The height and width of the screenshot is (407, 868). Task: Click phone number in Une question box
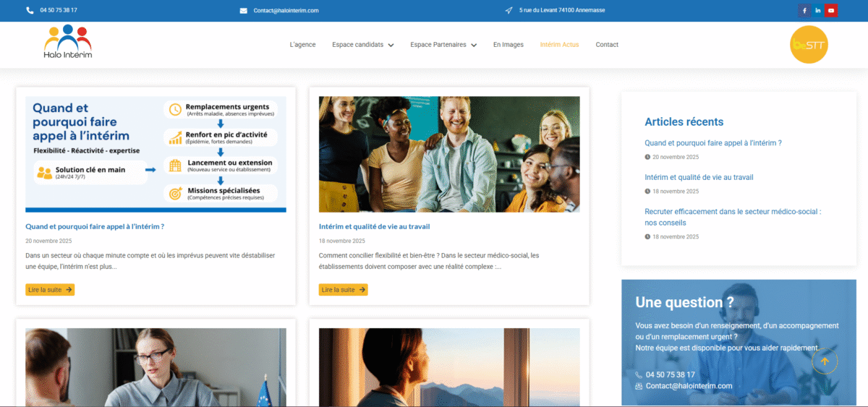click(x=671, y=374)
